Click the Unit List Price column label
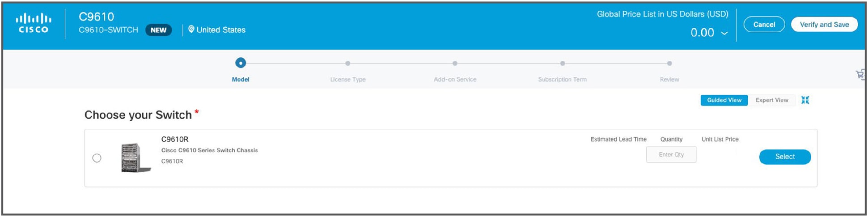This screenshot has height=217, width=868. coord(720,139)
